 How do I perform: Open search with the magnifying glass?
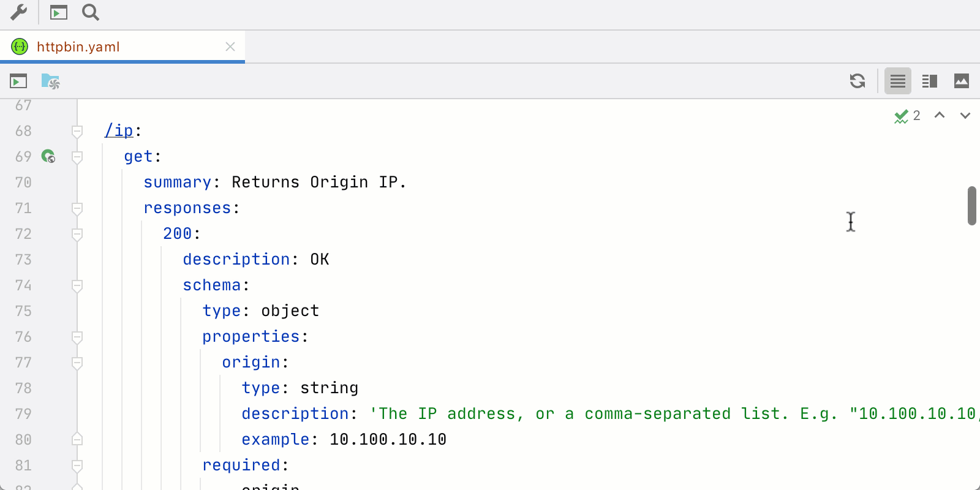pos(91,12)
